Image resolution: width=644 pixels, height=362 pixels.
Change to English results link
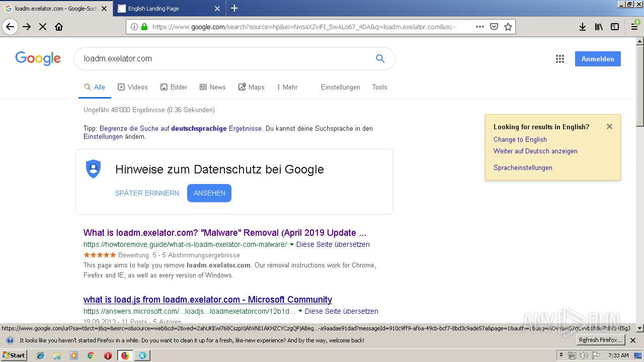tap(520, 139)
